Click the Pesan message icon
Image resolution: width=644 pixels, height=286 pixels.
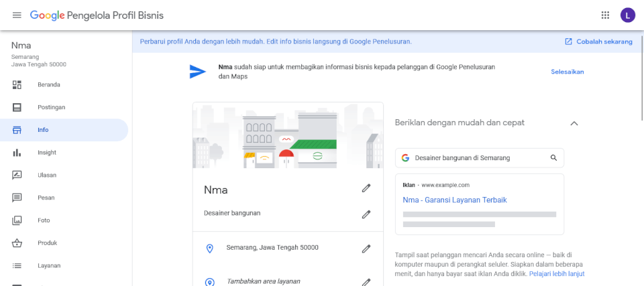point(17,198)
